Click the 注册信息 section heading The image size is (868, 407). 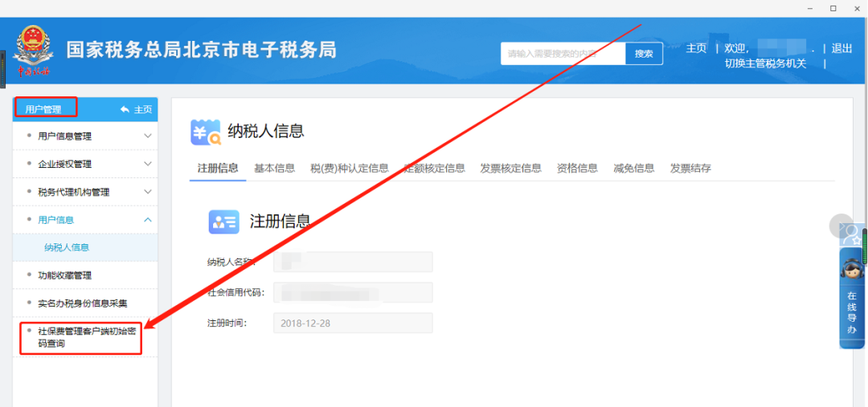280,221
